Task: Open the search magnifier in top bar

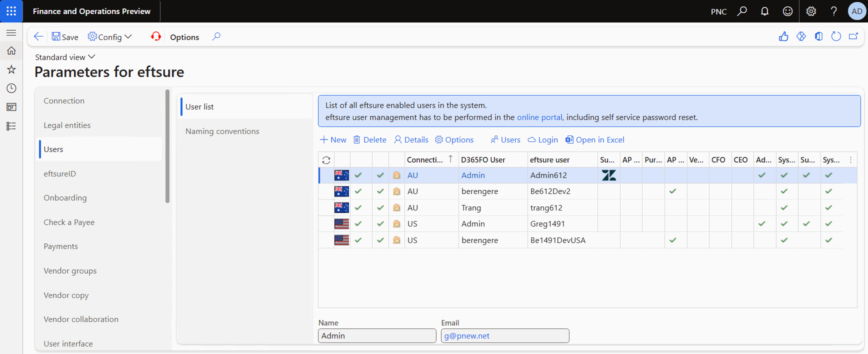Action: click(x=742, y=11)
